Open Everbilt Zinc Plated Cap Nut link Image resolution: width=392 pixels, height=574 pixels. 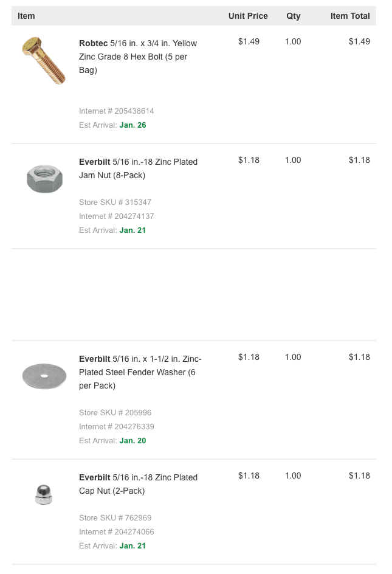(x=139, y=484)
